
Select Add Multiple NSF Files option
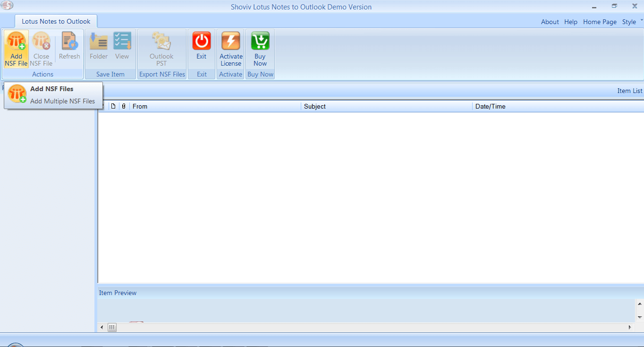click(62, 101)
